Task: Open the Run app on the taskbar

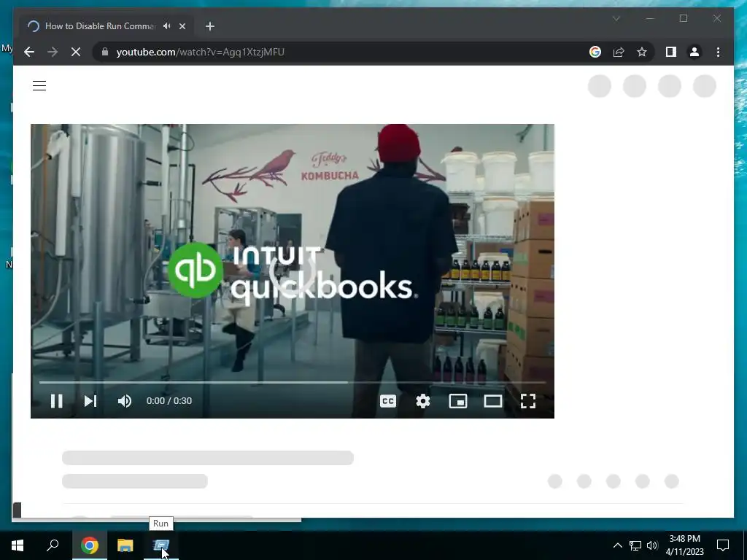Action: click(x=161, y=545)
